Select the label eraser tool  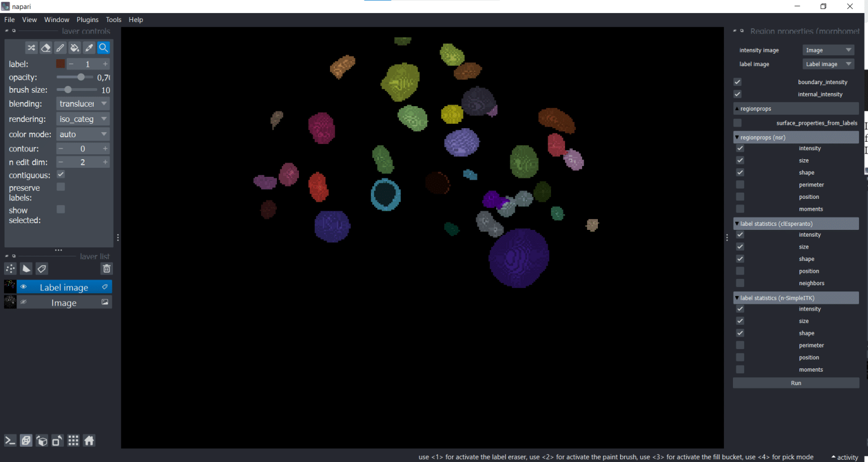[x=46, y=48]
